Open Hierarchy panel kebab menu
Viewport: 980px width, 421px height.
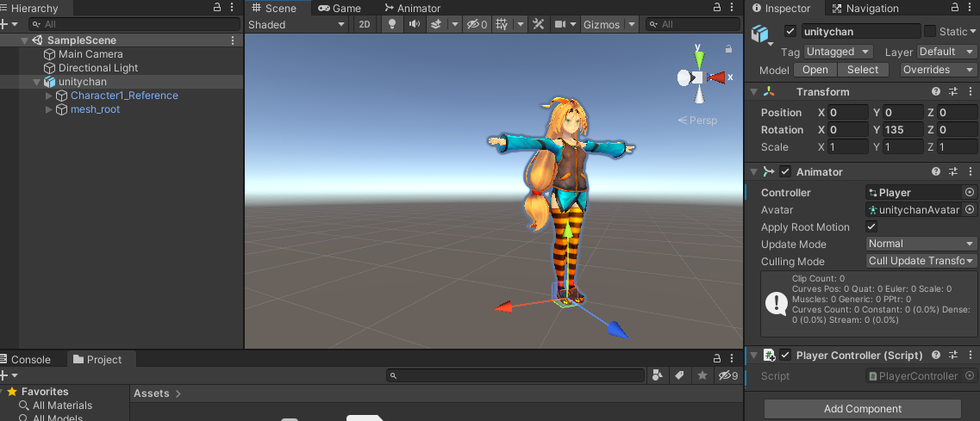point(233,8)
